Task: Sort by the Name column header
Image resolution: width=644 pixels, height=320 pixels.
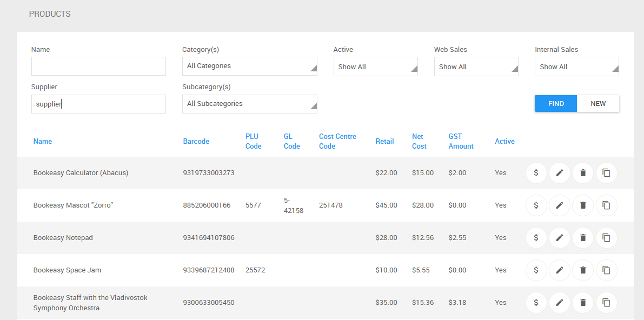Action: [43, 141]
